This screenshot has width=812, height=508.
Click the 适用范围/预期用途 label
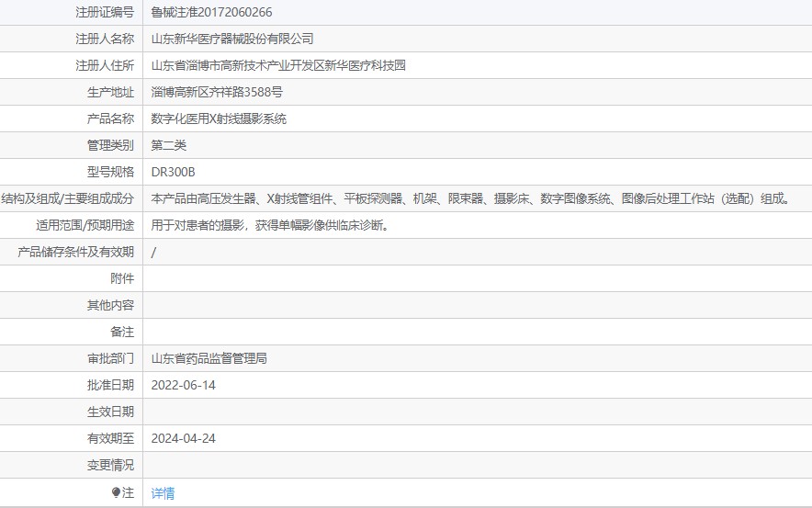click(x=85, y=225)
